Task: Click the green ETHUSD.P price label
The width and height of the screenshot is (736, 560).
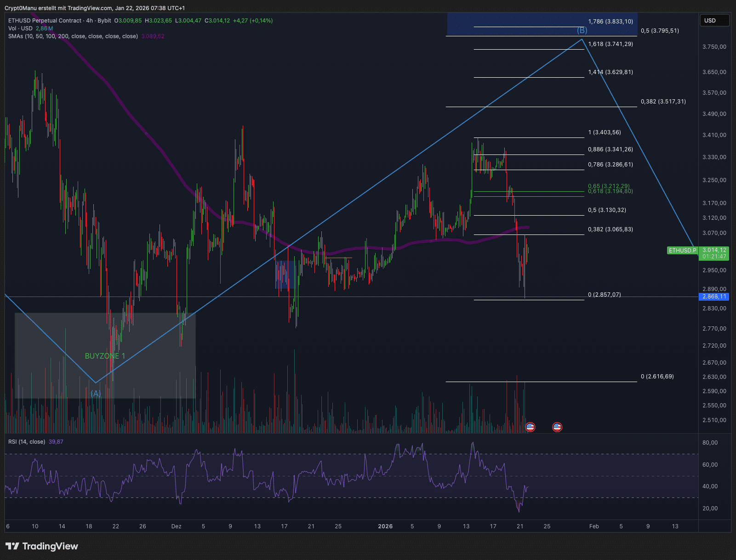Action: coord(682,251)
